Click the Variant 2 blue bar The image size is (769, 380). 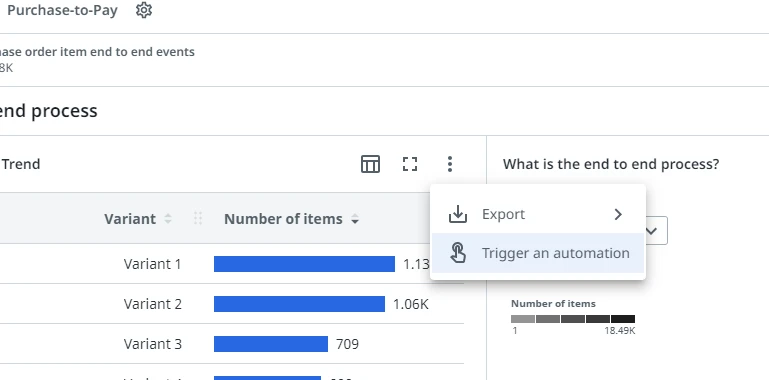[x=299, y=304]
